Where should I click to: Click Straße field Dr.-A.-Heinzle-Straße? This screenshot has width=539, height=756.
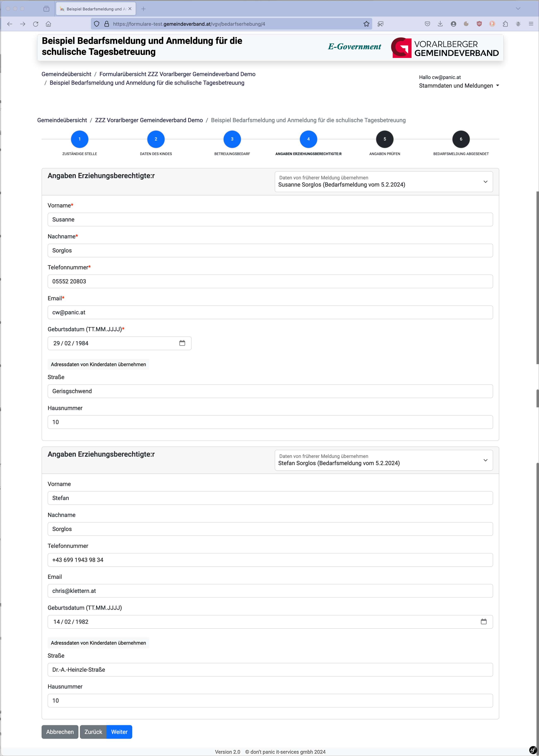coord(270,669)
